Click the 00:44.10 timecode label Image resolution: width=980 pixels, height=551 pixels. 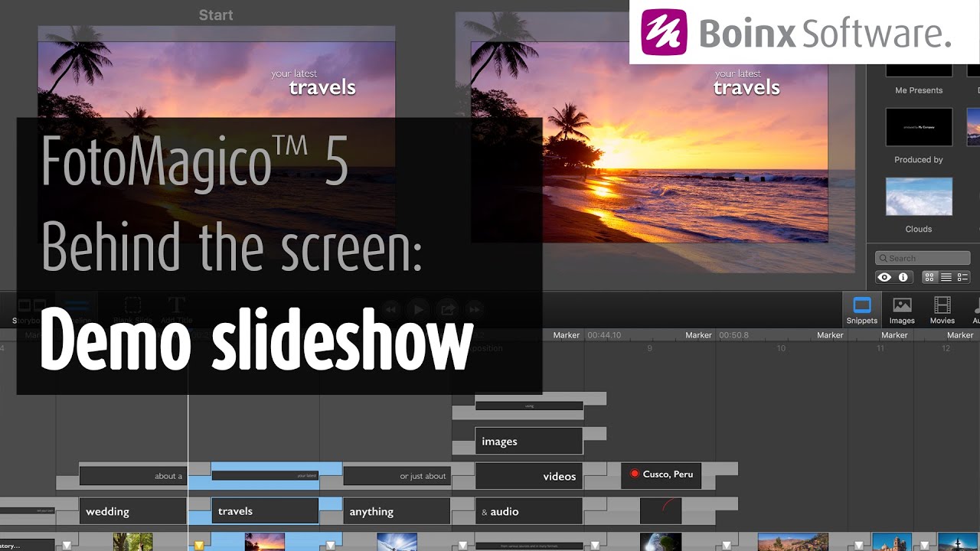pos(604,335)
